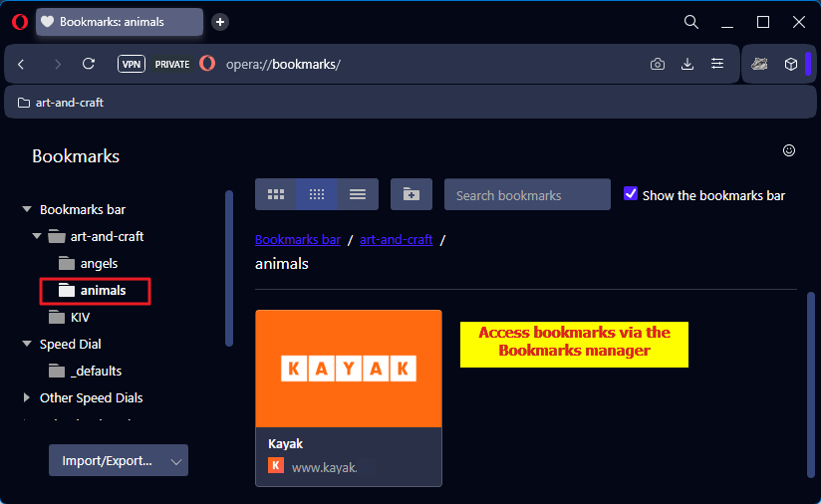Click the opera://bookmarks/ address field
This screenshot has height=504, width=821.
(283, 65)
